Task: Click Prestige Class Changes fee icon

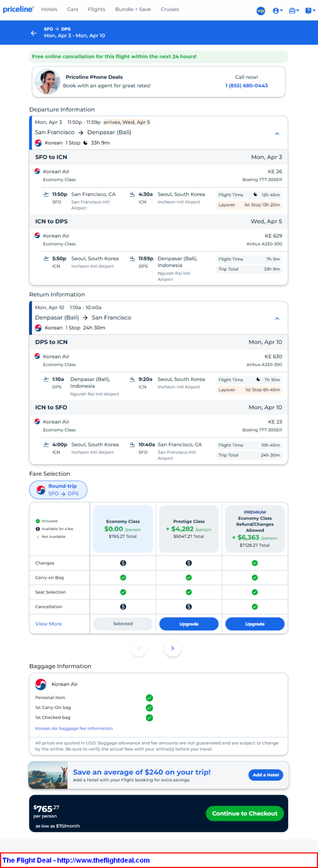Action: [189, 563]
